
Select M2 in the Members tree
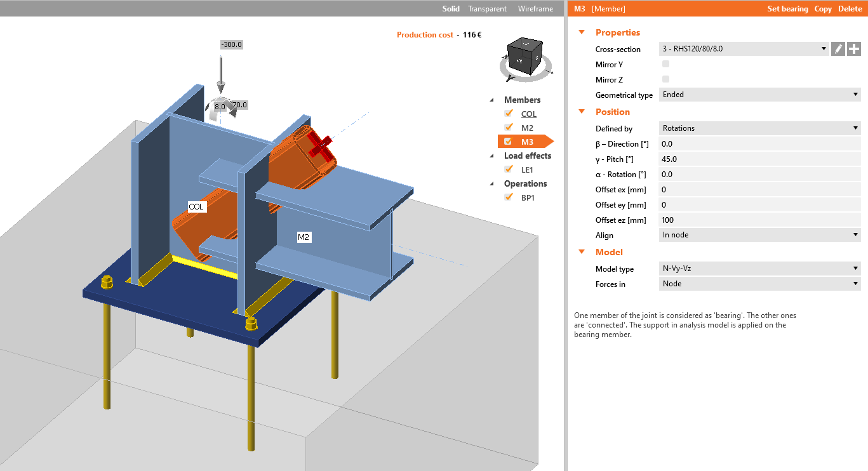527,128
